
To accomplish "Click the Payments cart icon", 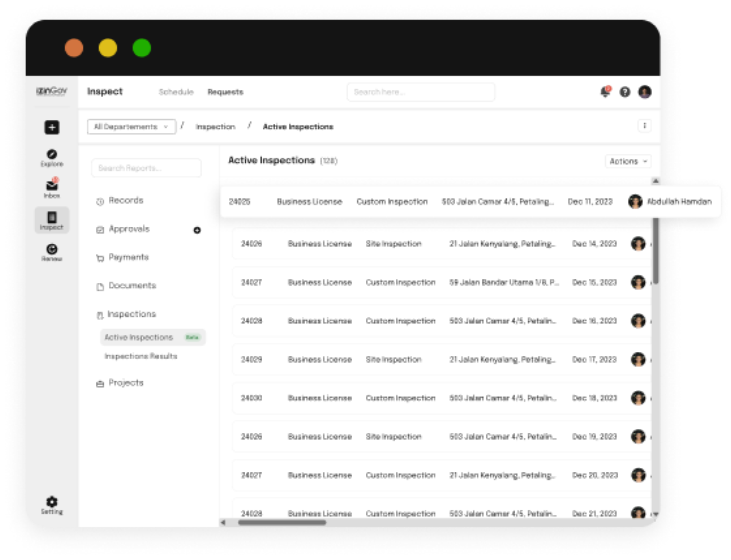I will [x=100, y=258].
